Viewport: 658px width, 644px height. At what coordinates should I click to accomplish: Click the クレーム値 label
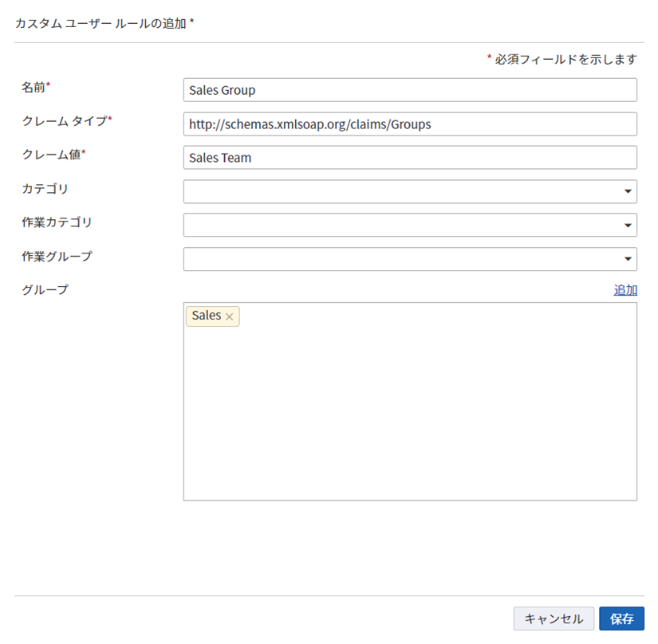tap(53, 155)
